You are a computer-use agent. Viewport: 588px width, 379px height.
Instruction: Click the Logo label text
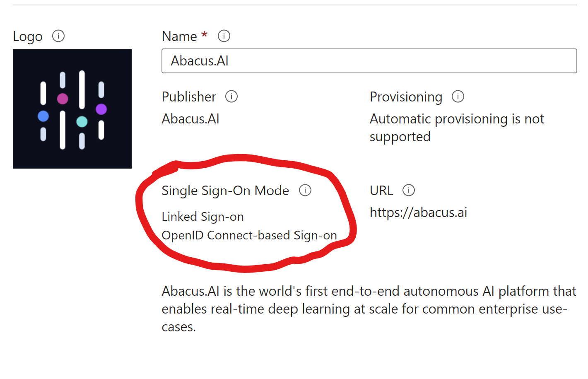[27, 36]
